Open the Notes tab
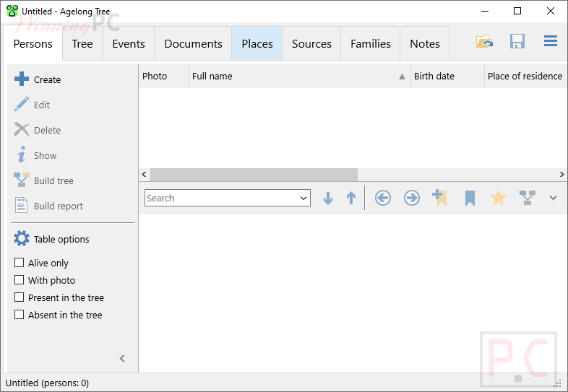The image size is (568, 392). pyautogui.click(x=425, y=44)
